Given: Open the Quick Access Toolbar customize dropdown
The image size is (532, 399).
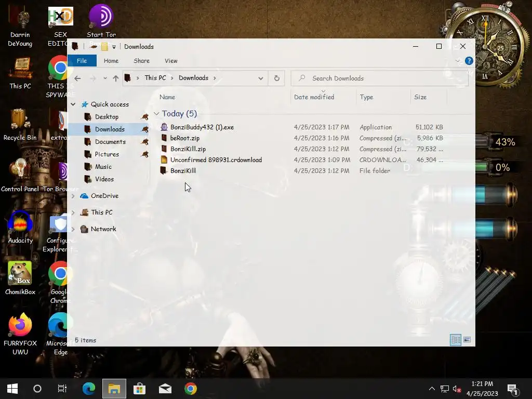Looking at the screenshot, I should pyautogui.click(x=114, y=47).
